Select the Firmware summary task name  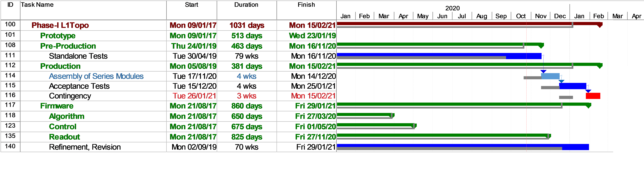[57, 106]
